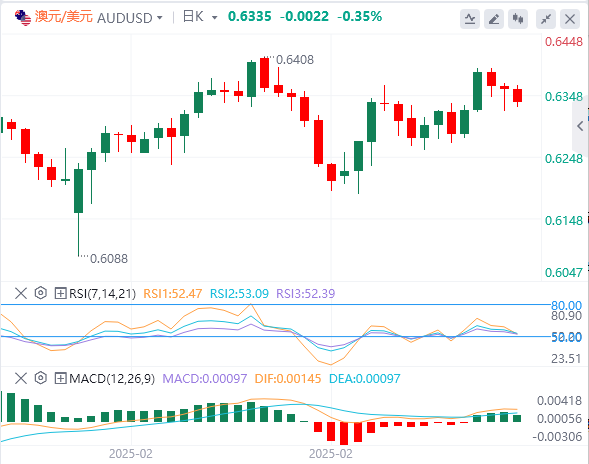
Task: Click the percent change -0.35%
Action: click(359, 17)
